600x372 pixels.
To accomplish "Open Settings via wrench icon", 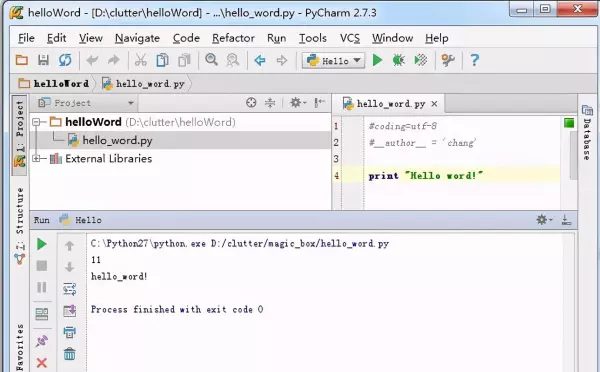I will click(448, 60).
